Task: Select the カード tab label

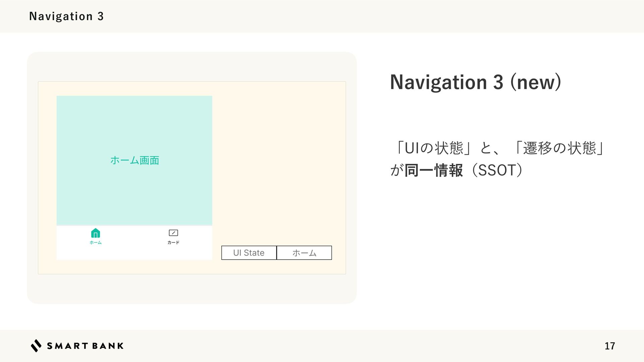Action: click(x=173, y=243)
